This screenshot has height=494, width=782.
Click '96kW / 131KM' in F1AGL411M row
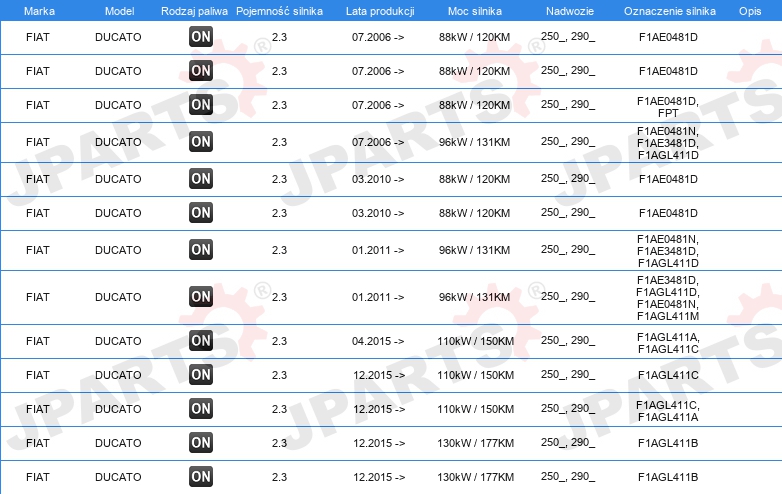[x=474, y=297]
